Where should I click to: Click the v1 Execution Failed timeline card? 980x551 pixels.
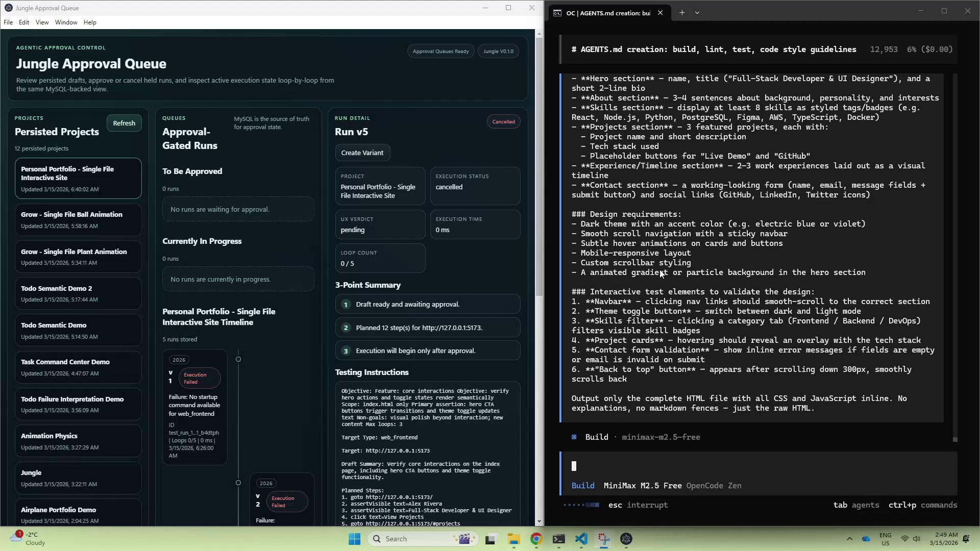pyautogui.click(x=194, y=407)
